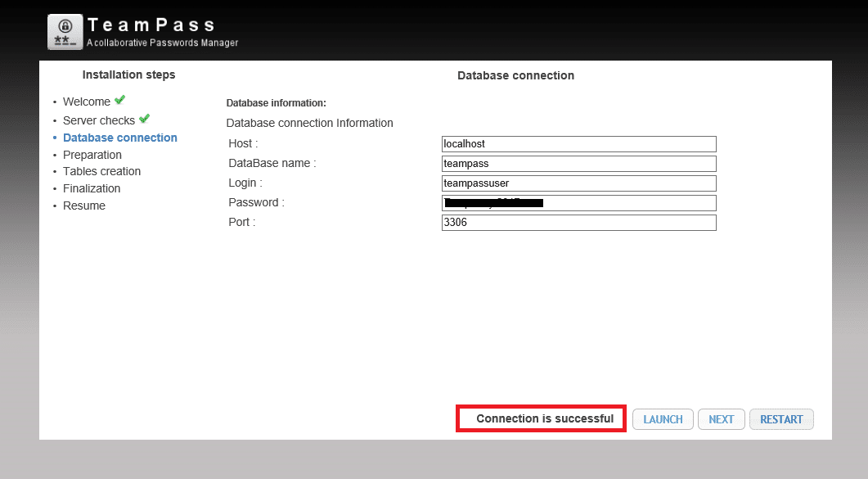Focus the Host input field
The image size is (868, 479).
tap(579, 144)
